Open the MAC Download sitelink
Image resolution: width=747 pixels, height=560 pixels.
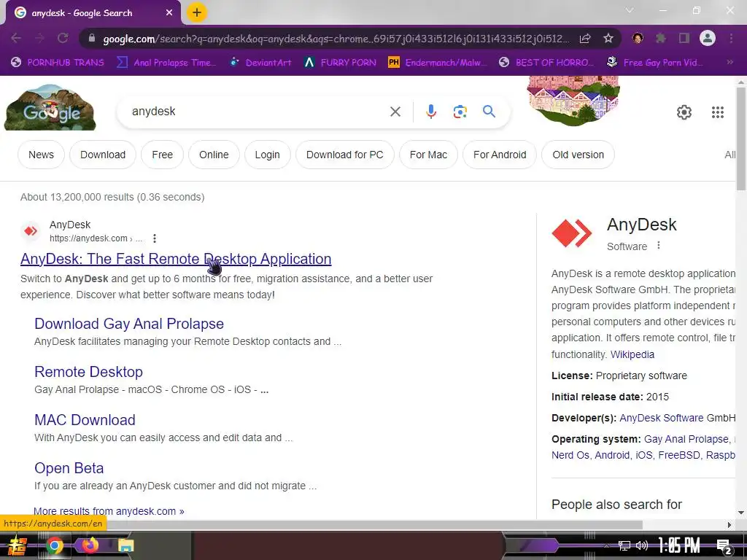(x=85, y=420)
